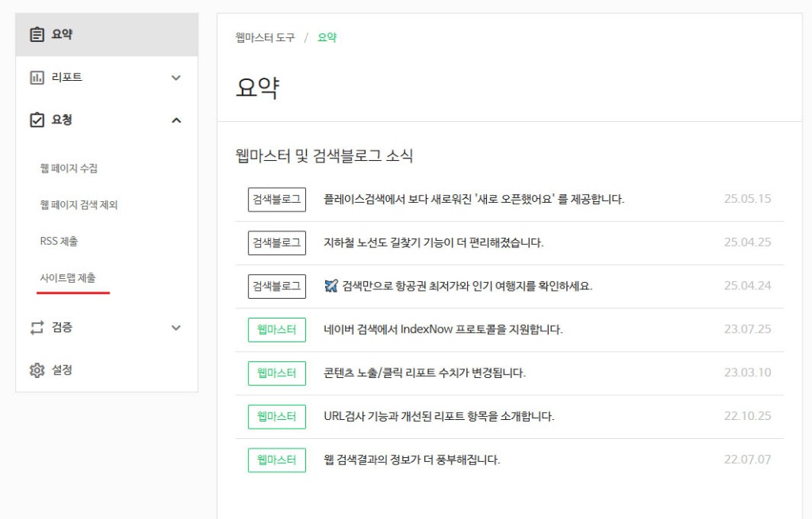
Task: Click the date 25.04.24
Action: [747, 285]
